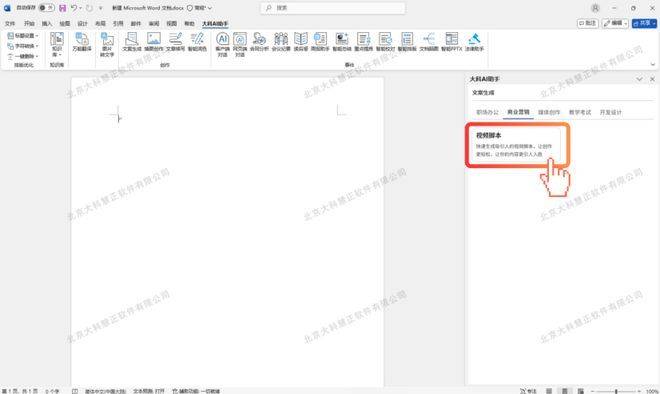This screenshot has width=660, height=394.
Task: Select the 开发设计 category tab
Action: [x=610, y=112]
